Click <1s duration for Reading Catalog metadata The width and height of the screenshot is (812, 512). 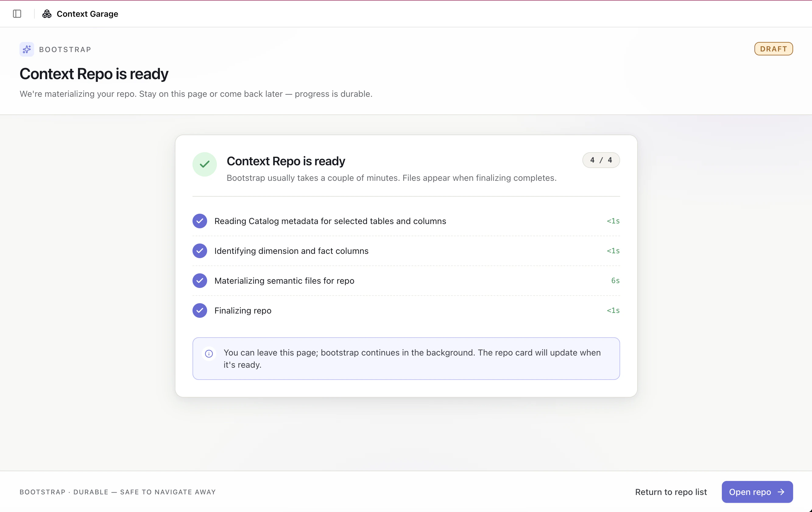tap(613, 221)
